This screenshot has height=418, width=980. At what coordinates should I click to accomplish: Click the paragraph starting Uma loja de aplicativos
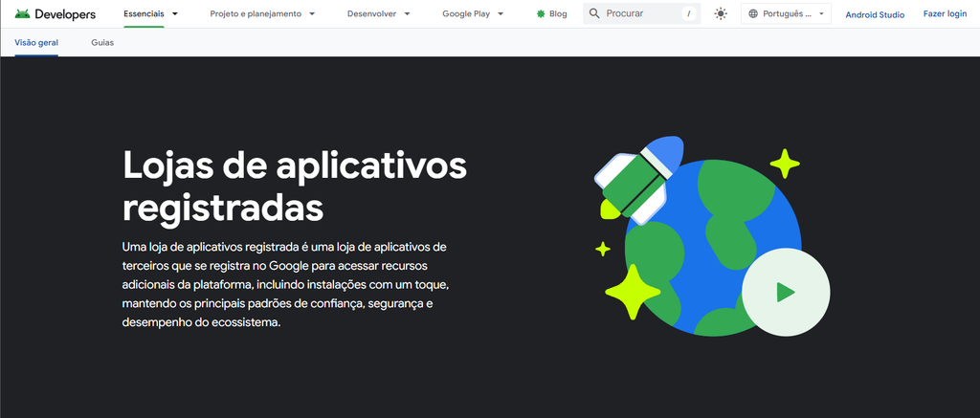[285, 284]
